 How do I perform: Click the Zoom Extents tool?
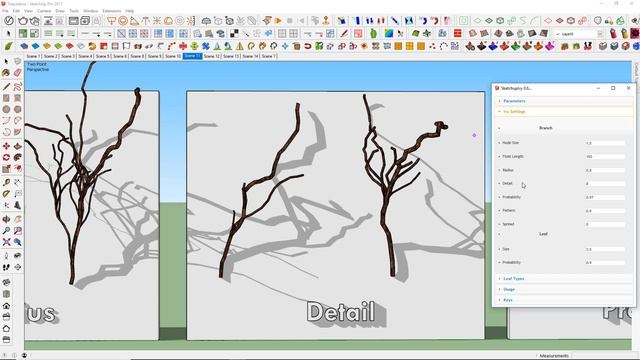6,242
